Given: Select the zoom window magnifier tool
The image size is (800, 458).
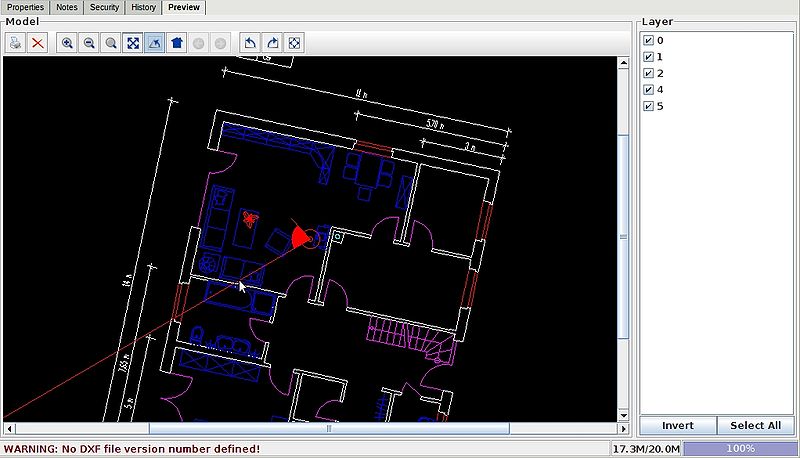Looking at the screenshot, I should (x=111, y=43).
